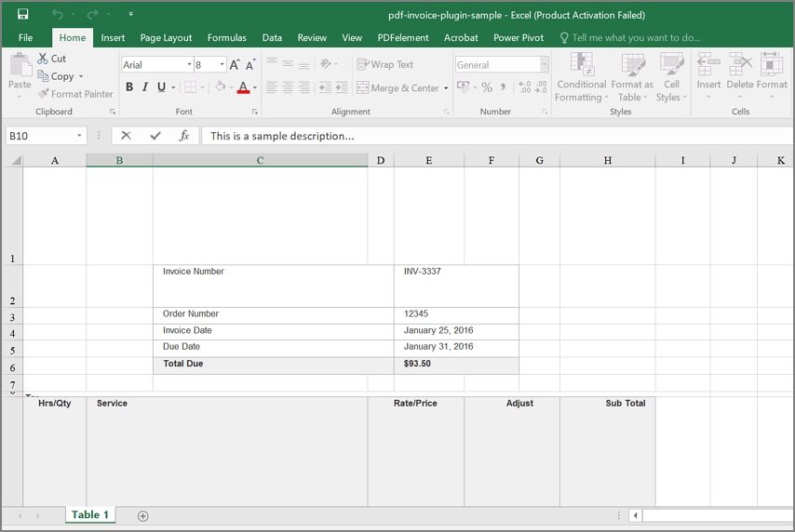Open Customize Quick Access Toolbar arrow
Viewport: 795px width, 532px height.
[131, 14]
